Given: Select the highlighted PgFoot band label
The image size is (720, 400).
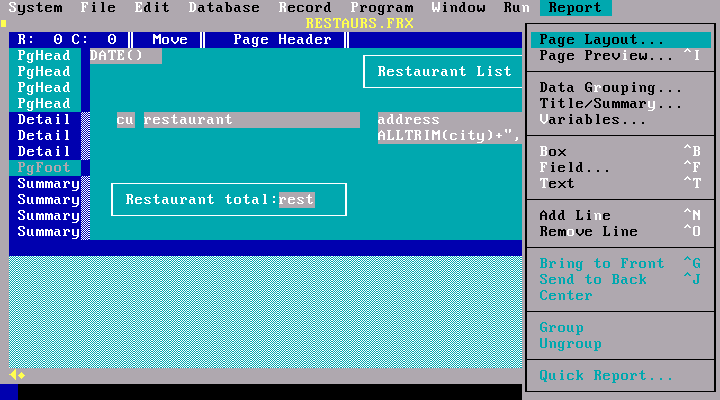Looking at the screenshot, I should pyautogui.click(x=44, y=168).
